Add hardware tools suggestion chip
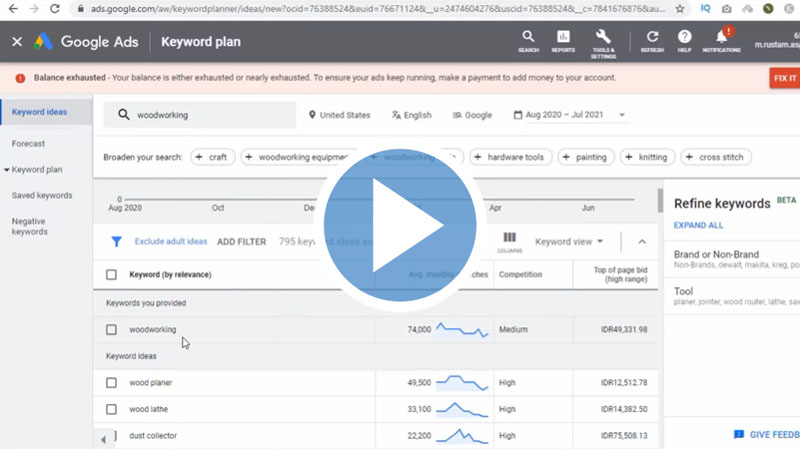Screen dimensions: 800x449 510,157
